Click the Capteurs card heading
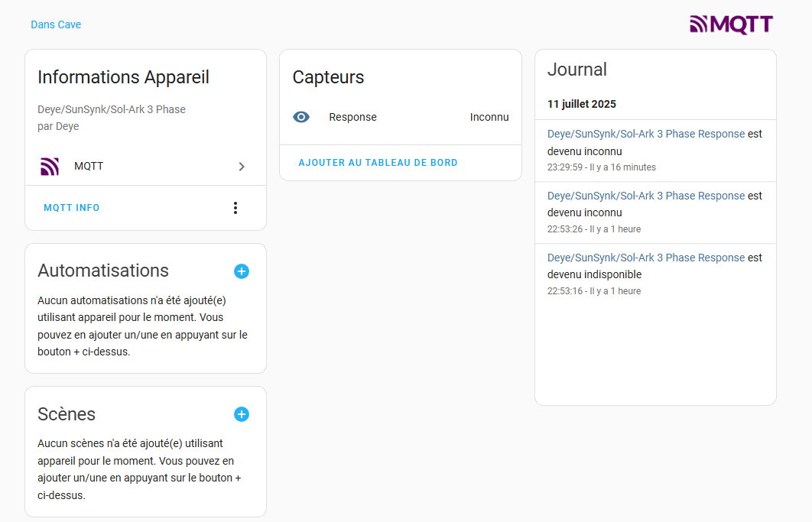812x522 pixels. click(328, 77)
